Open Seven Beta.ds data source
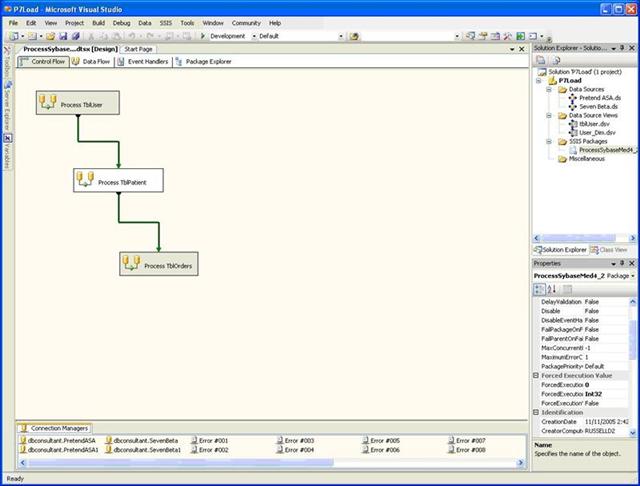The width and height of the screenshot is (640, 486). [594, 107]
